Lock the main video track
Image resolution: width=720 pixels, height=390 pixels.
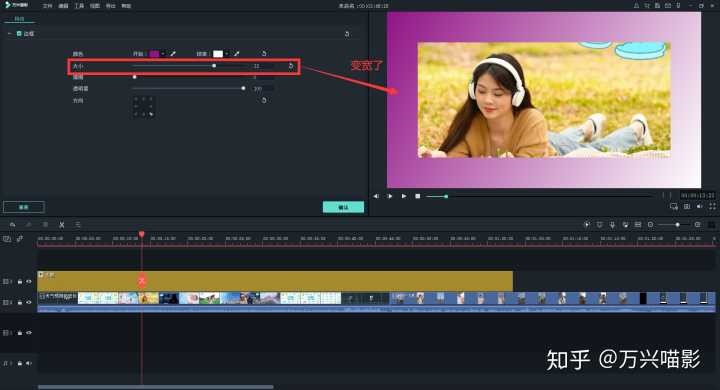coord(20,302)
